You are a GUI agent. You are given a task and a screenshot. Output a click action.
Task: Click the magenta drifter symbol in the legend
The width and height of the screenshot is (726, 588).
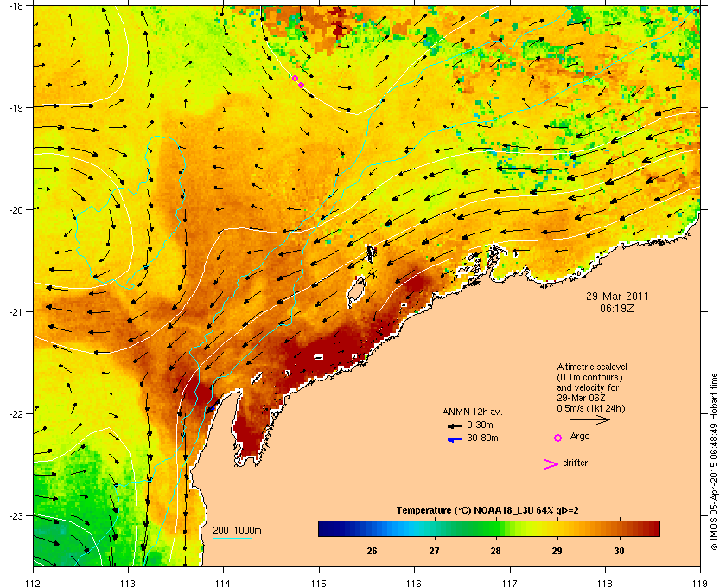click(x=551, y=464)
